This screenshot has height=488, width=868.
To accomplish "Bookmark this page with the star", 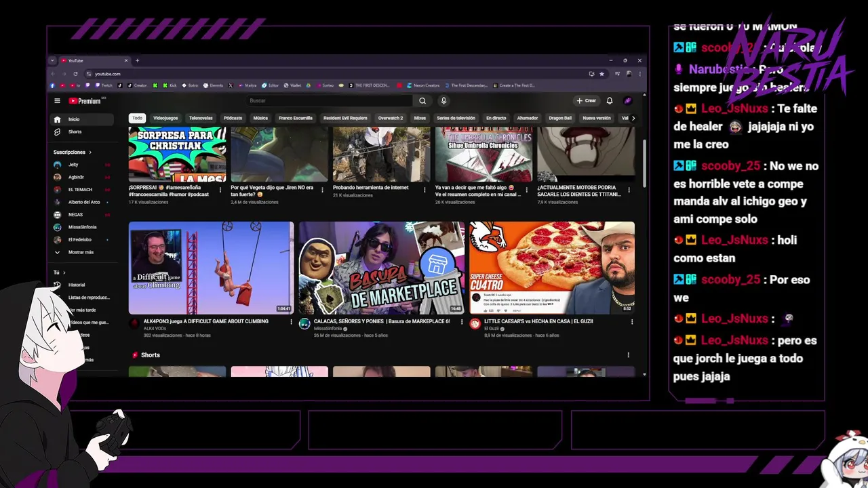I will 601,73.
